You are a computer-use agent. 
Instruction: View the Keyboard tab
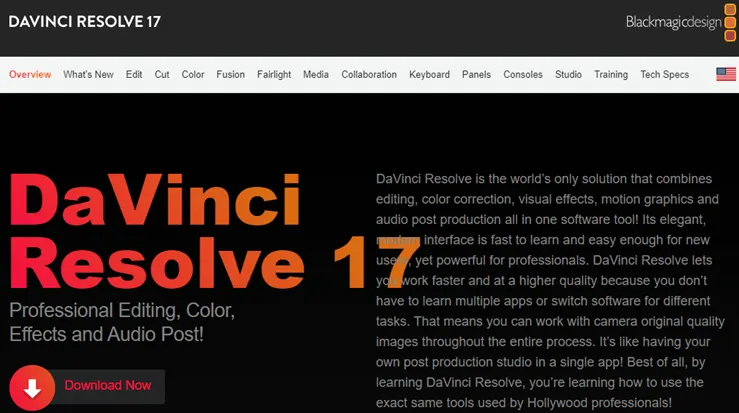point(429,74)
